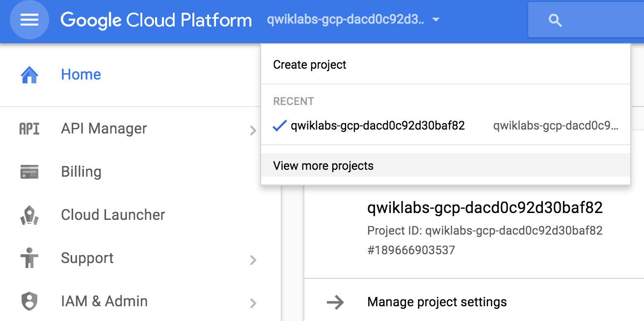
Task: Click the arrow icon beside Manage project settings
Action: (x=335, y=302)
